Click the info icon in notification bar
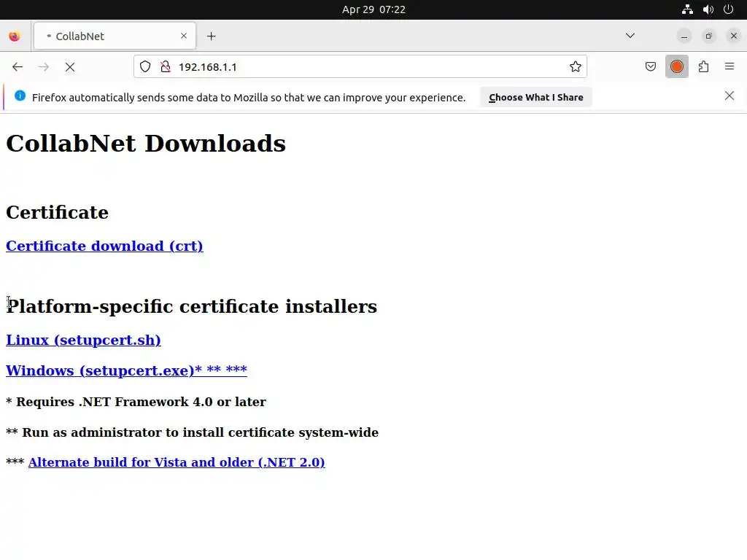The height and width of the screenshot is (560, 747). click(x=20, y=96)
